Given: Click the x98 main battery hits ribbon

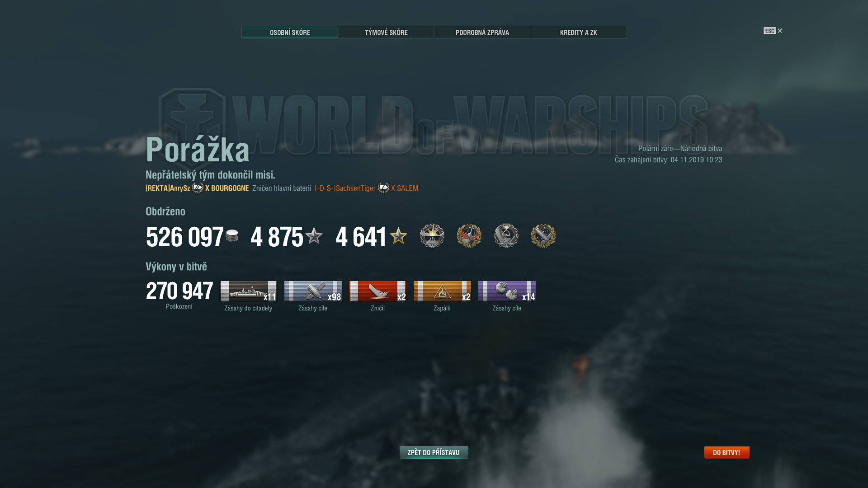Looking at the screenshot, I should tap(313, 291).
